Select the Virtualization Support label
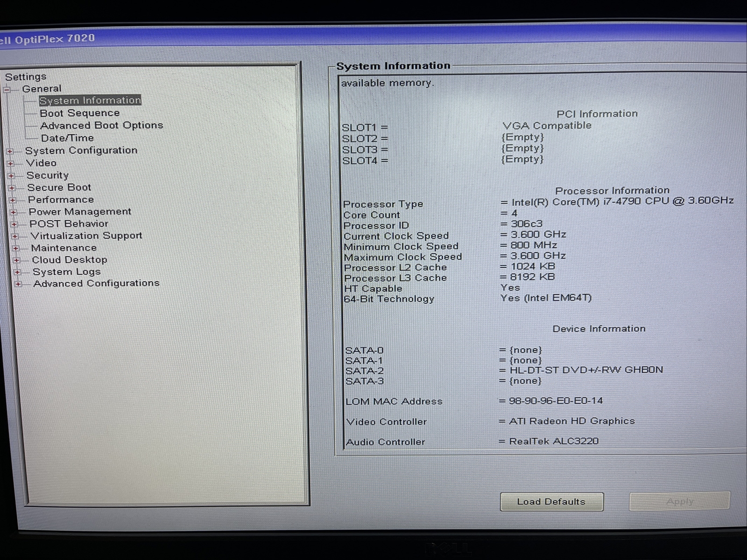The height and width of the screenshot is (560, 747). point(86,236)
